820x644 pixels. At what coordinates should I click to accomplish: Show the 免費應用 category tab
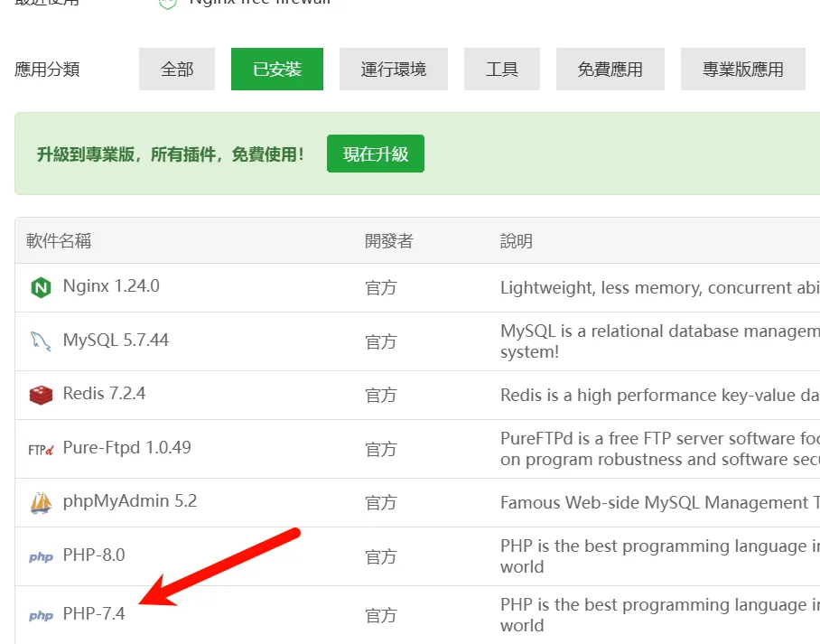(x=610, y=69)
